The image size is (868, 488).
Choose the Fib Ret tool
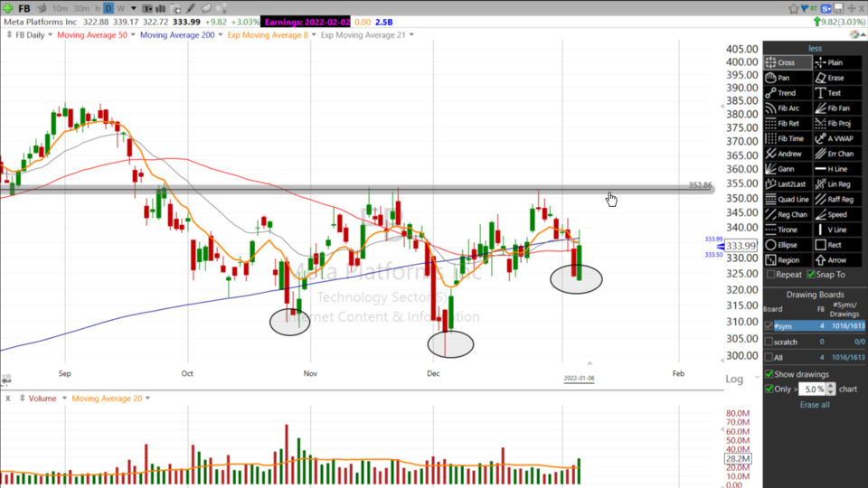[788, 124]
